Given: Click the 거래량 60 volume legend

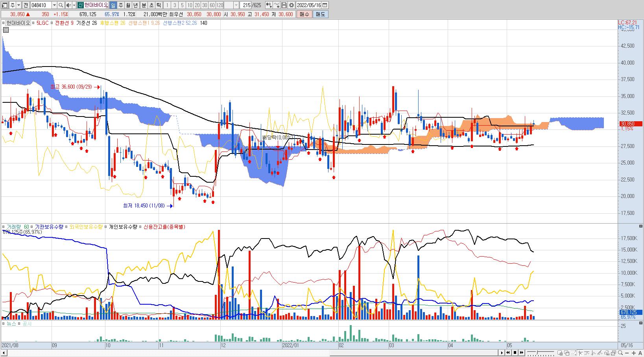Looking at the screenshot, I should click(17, 227).
